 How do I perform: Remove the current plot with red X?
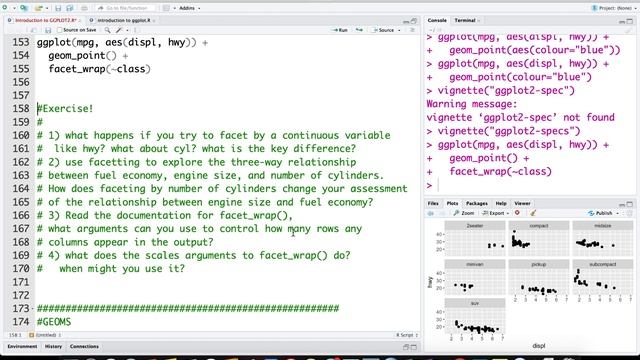517,213
